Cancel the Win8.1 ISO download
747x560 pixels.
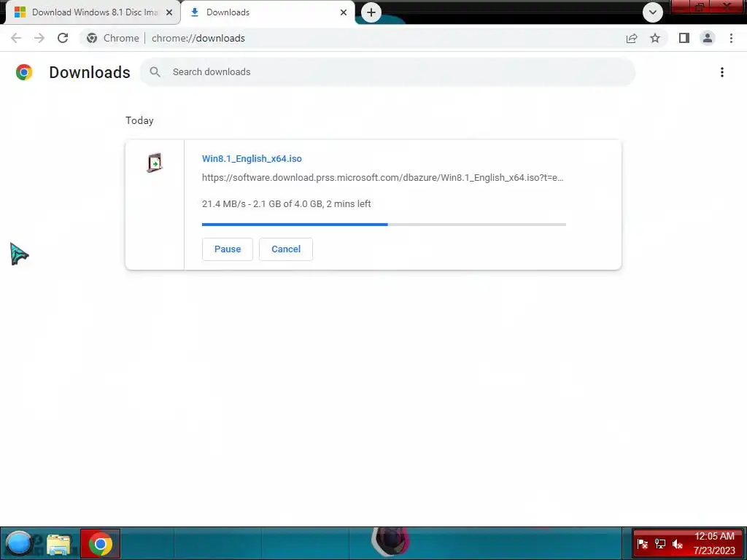tap(286, 249)
